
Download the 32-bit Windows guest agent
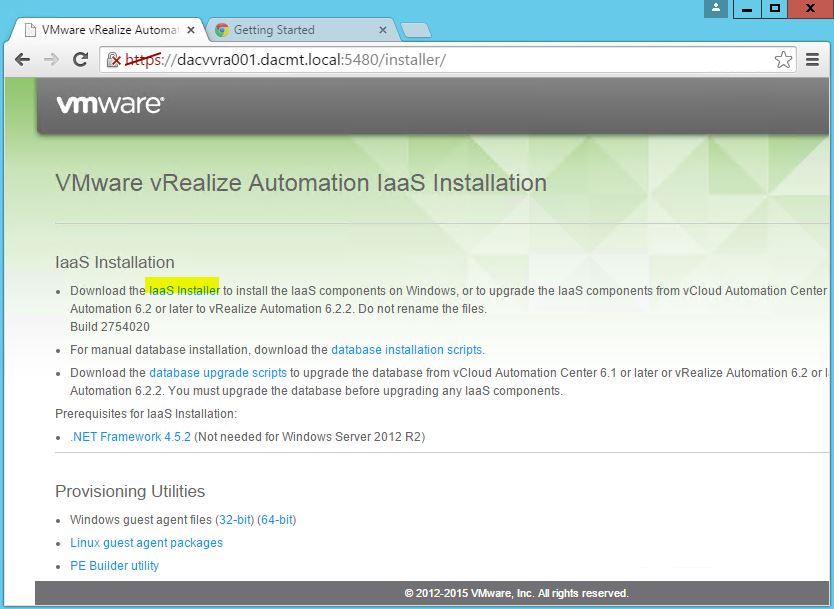pyautogui.click(x=235, y=520)
